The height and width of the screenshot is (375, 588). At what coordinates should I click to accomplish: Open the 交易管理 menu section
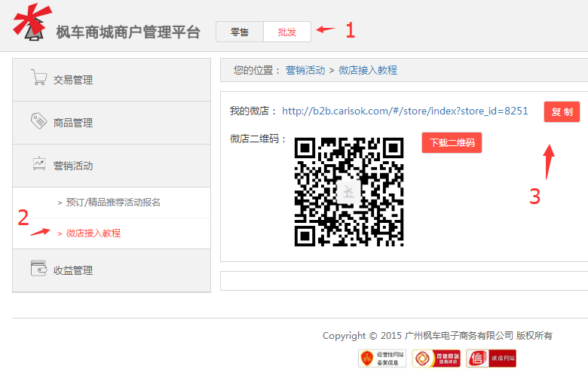pyautogui.click(x=112, y=80)
